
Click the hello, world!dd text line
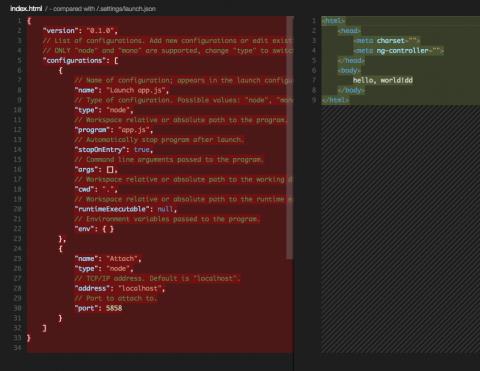(383, 80)
